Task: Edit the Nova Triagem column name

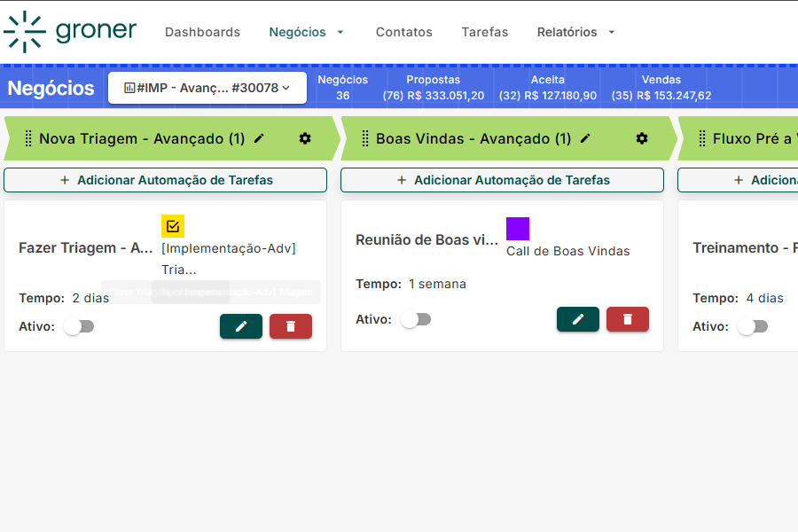Action: click(x=258, y=138)
